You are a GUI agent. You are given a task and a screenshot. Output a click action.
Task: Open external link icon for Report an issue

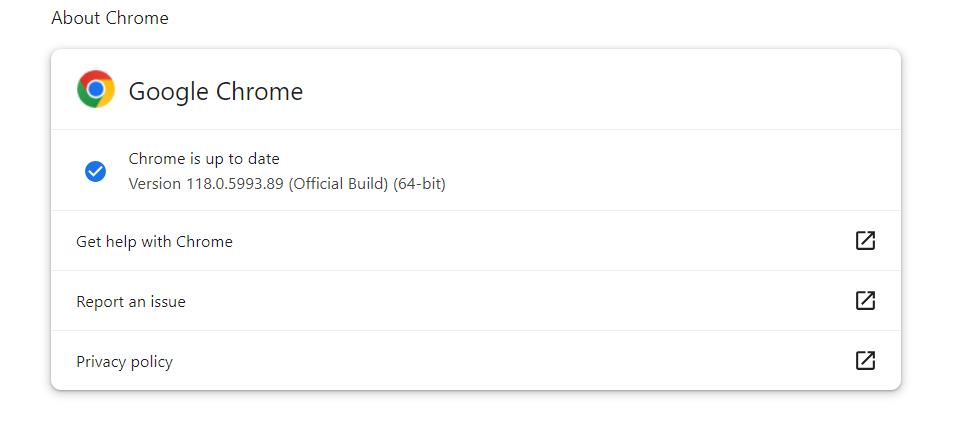[865, 301]
